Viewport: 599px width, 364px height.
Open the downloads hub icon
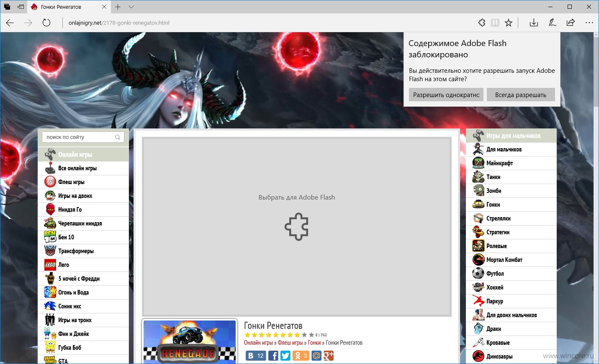[x=534, y=23]
